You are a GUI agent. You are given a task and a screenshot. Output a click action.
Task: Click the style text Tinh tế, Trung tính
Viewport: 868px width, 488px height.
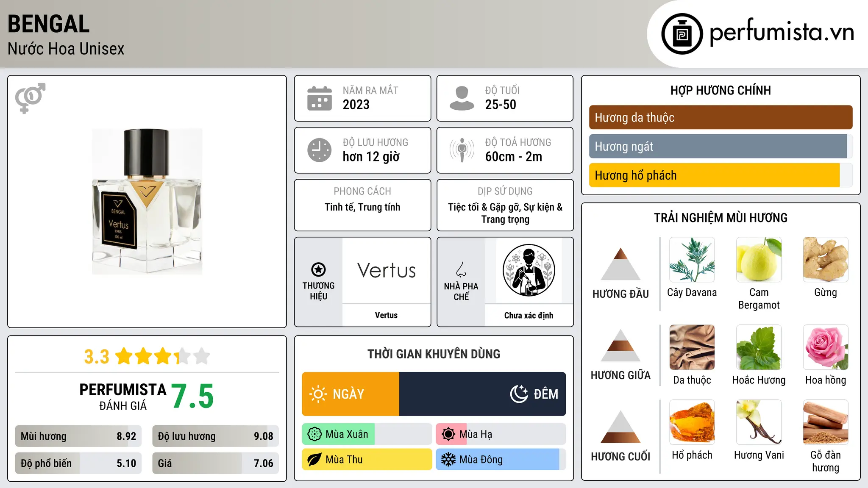362,207
